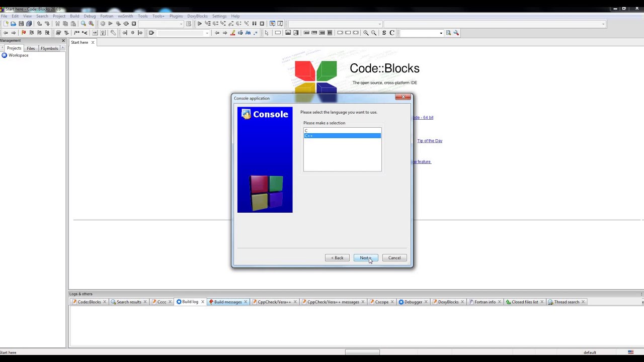Click the Paste clipboard icon
644x362 pixels.
pos(73,24)
